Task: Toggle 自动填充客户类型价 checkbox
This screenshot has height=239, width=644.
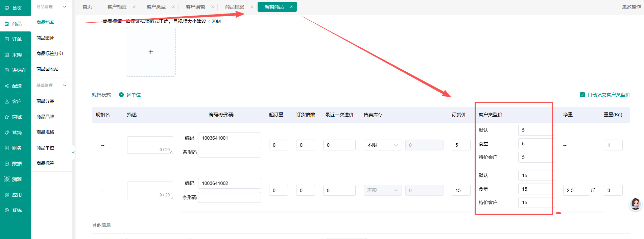Action: (582, 95)
